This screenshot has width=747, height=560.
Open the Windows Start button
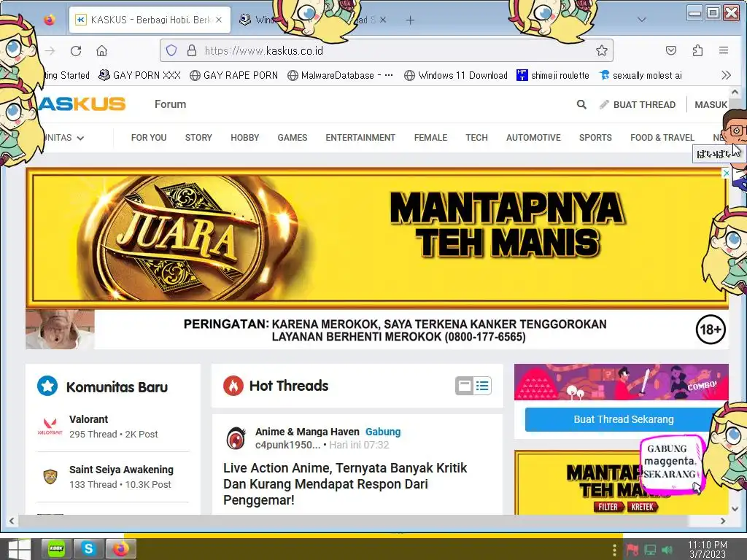[x=19, y=548]
